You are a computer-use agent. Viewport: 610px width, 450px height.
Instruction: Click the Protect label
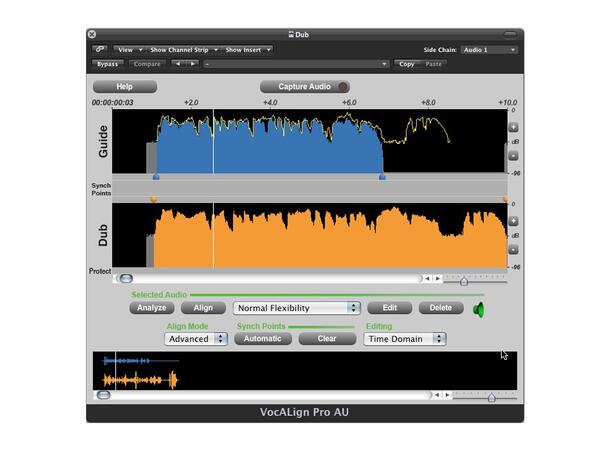pos(100,271)
